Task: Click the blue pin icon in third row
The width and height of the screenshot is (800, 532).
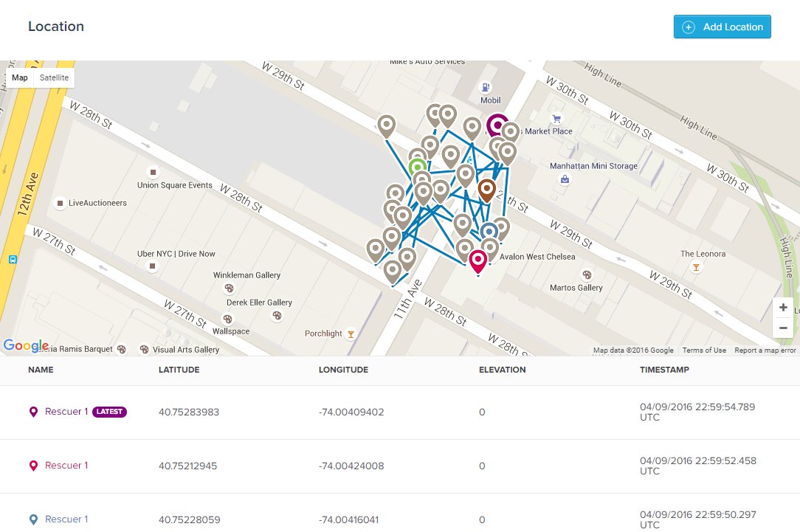Action: (x=34, y=519)
